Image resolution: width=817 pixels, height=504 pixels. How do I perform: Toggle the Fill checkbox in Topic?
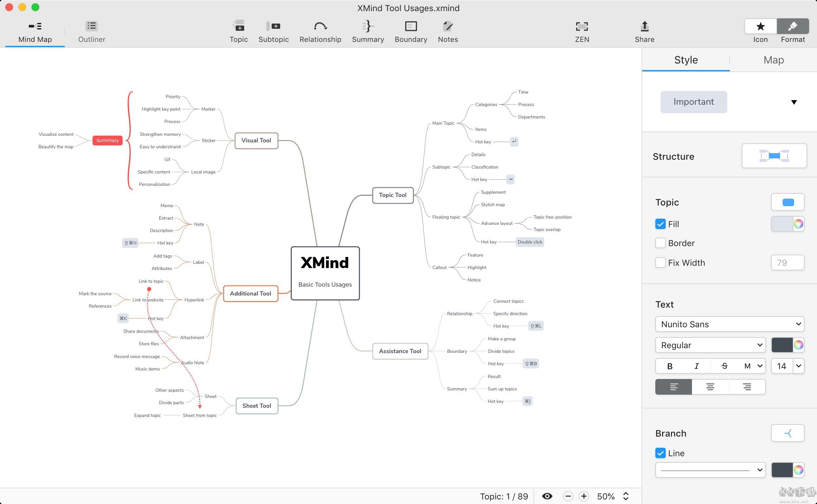pyautogui.click(x=660, y=224)
